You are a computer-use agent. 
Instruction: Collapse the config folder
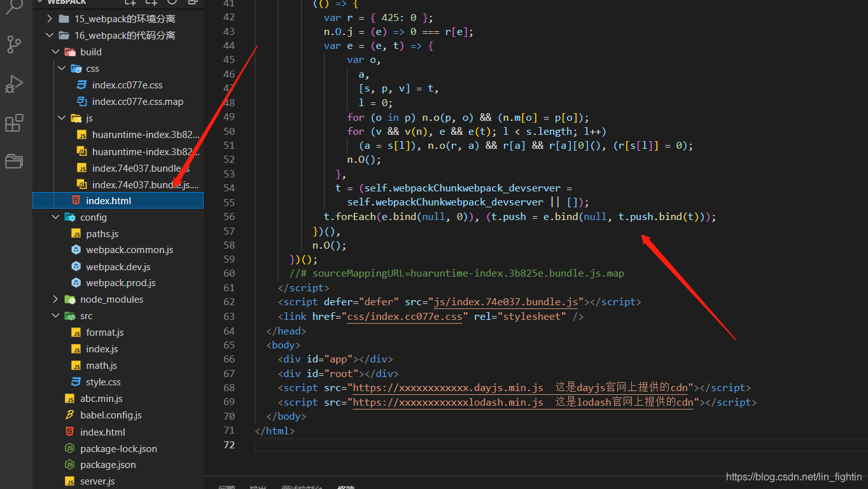pos(56,217)
